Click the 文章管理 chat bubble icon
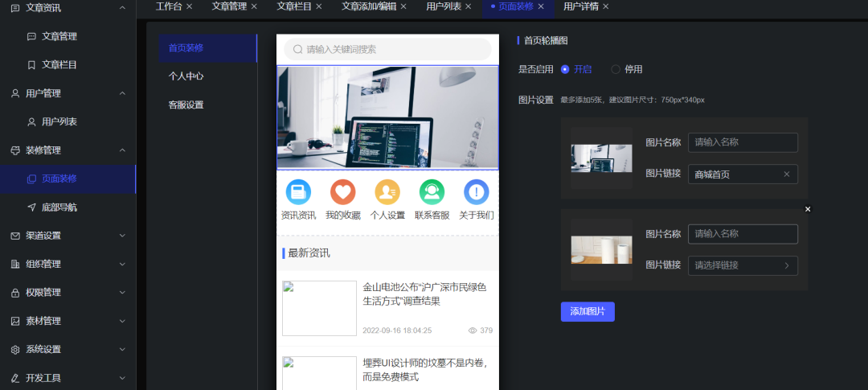 click(31, 36)
